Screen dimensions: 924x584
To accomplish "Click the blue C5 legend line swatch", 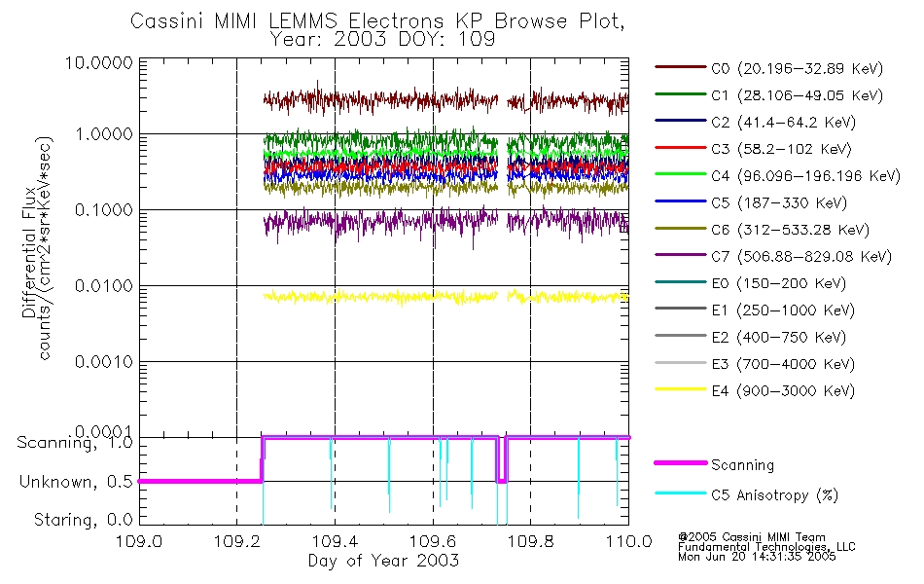I will point(680,201).
